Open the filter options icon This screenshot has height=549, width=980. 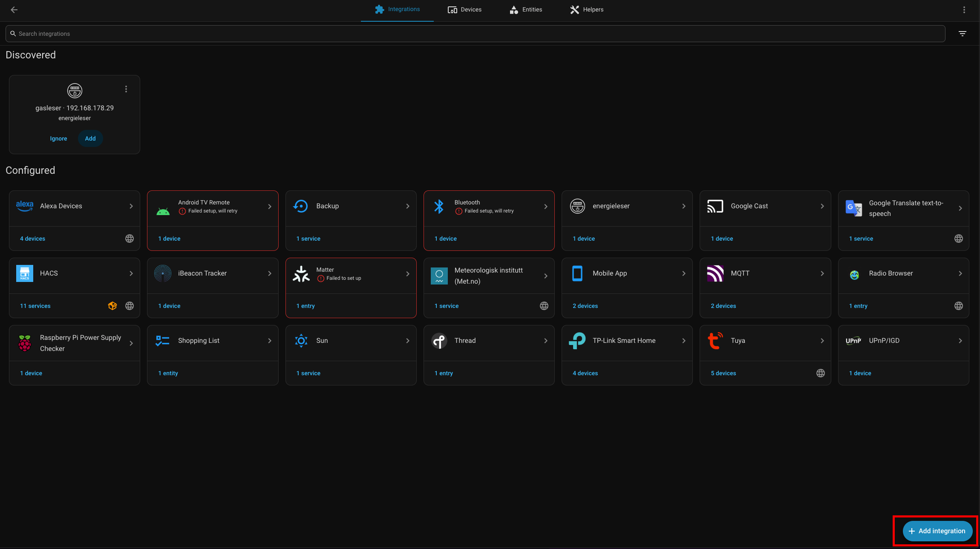click(963, 34)
